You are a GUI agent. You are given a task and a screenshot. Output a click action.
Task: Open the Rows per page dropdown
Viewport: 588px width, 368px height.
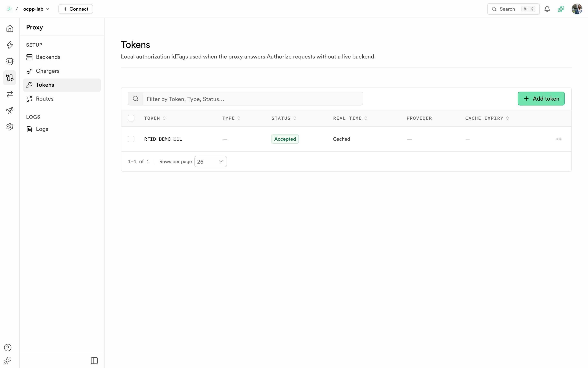pyautogui.click(x=210, y=162)
